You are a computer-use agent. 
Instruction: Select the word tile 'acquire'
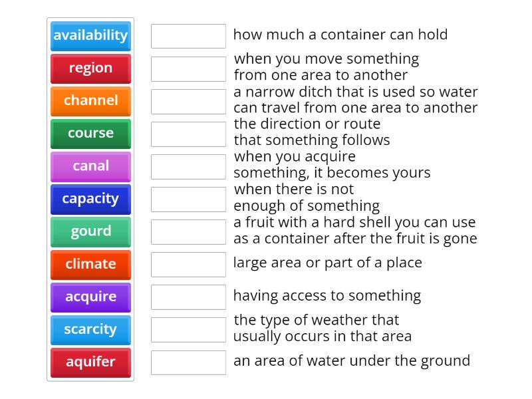(90, 297)
